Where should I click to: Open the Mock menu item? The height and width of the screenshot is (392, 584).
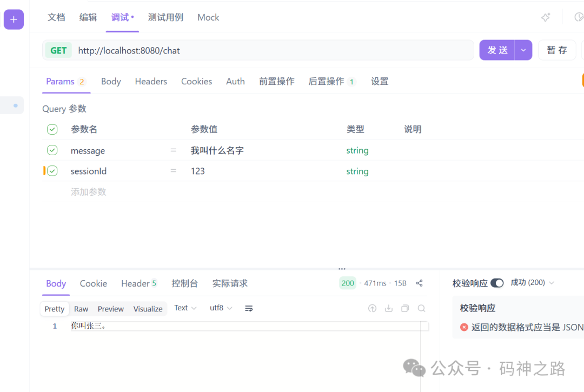[x=208, y=17]
